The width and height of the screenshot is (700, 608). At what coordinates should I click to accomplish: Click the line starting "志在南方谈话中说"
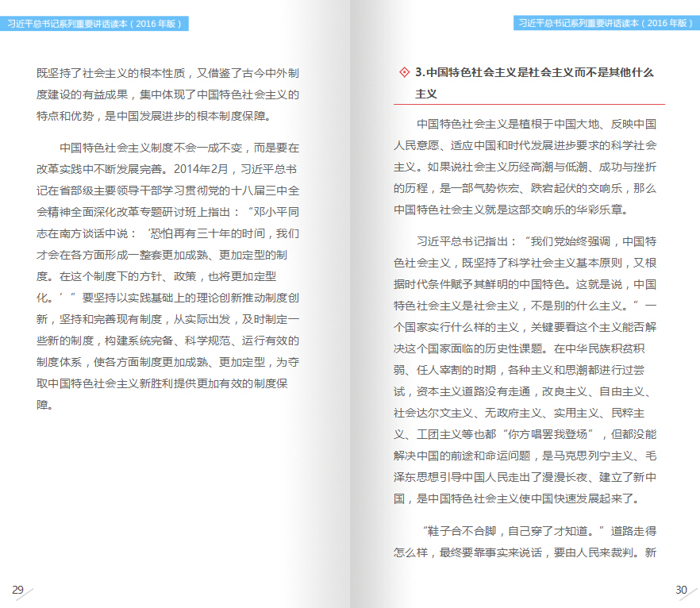pyautogui.click(x=168, y=233)
